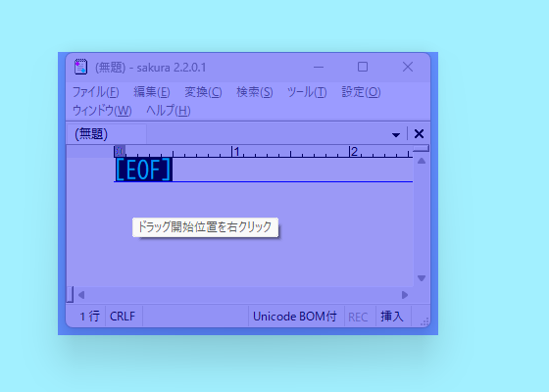Click the ruler column mark 2
Screen dimensions: 549x392
pos(354,152)
